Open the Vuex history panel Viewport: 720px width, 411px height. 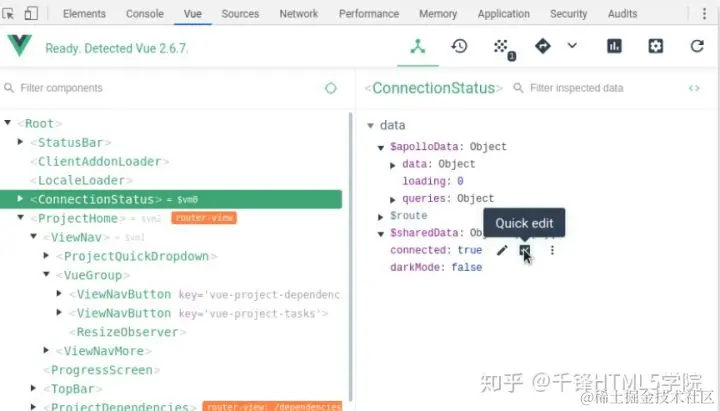pyautogui.click(x=459, y=46)
